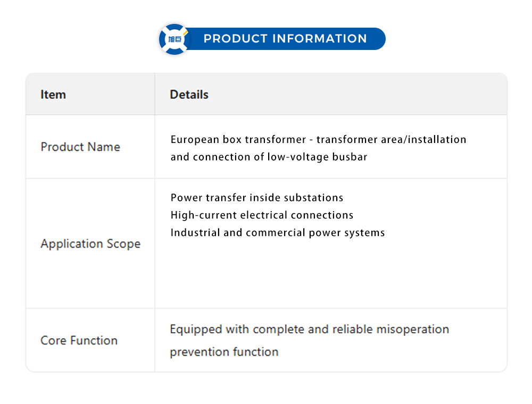Click the word "Equipped" in Core Function

[196, 329]
